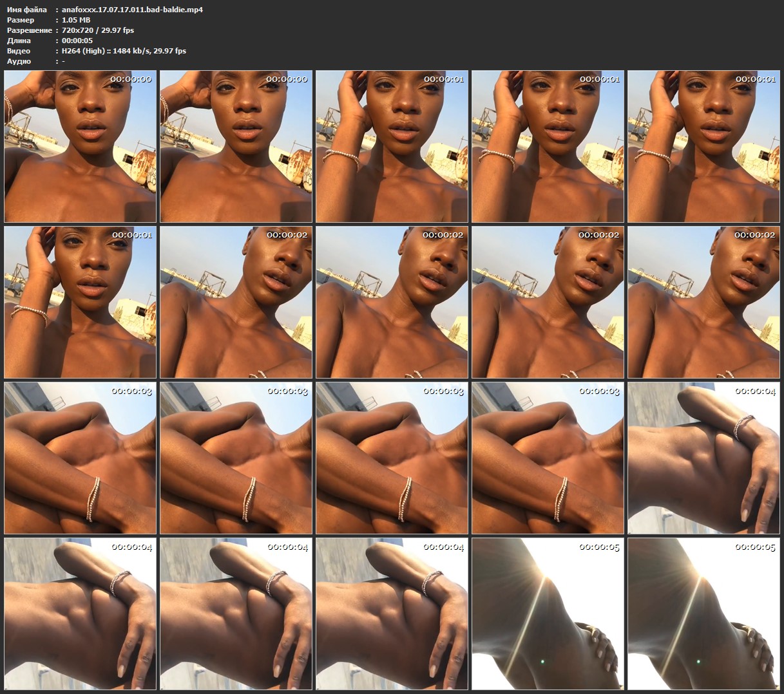Select the 'Размер' label
This screenshot has width=784, height=694.
tap(21, 20)
